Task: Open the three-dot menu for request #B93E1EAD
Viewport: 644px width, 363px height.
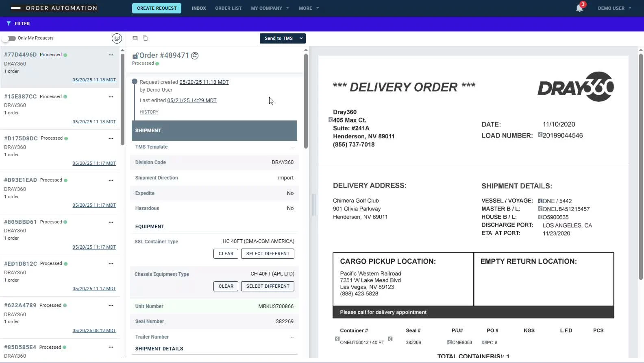Action: click(x=111, y=180)
